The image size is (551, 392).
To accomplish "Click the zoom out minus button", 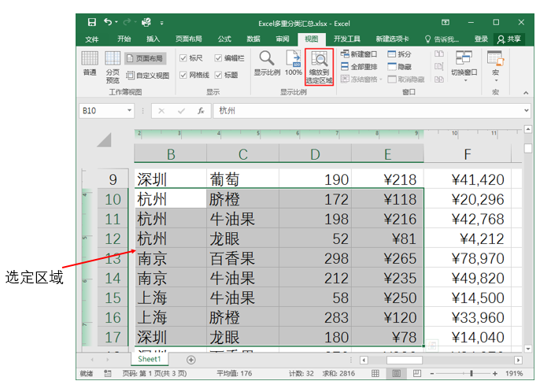I will coord(432,374).
